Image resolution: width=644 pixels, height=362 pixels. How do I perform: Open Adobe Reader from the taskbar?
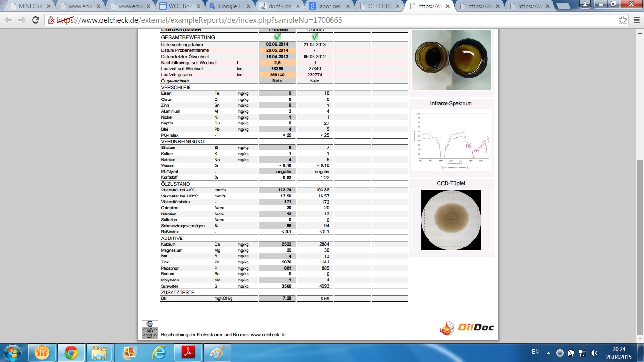point(185,352)
